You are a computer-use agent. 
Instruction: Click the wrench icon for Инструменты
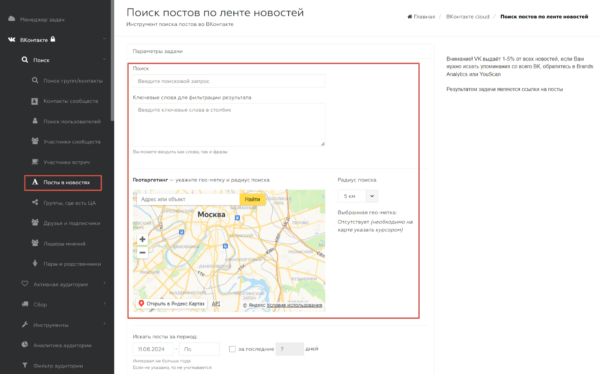point(25,325)
